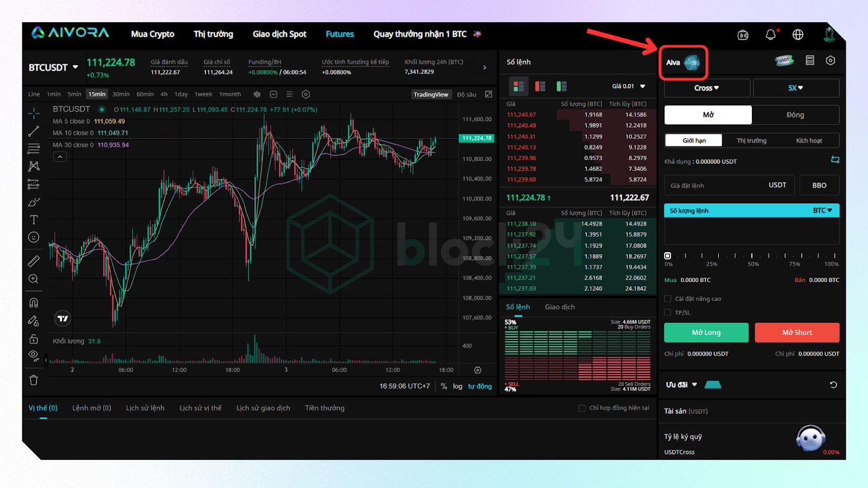Open the 5X leverage dropdown
Screen dimensions: 868x488
tap(796, 88)
